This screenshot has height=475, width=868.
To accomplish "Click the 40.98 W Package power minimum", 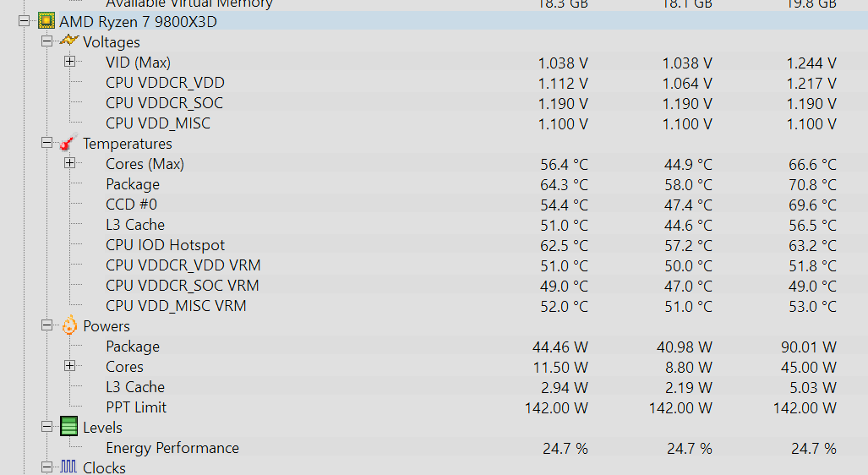I will pos(685,347).
